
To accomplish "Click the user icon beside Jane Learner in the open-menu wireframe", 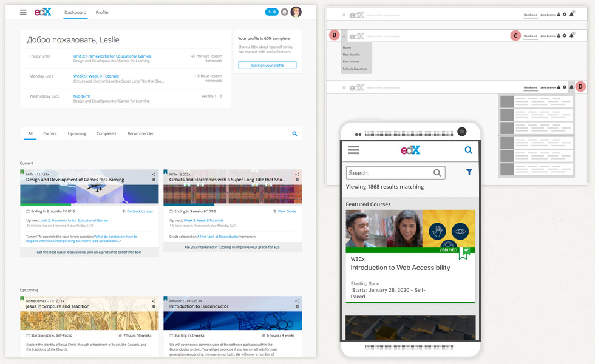I will (x=559, y=36).
